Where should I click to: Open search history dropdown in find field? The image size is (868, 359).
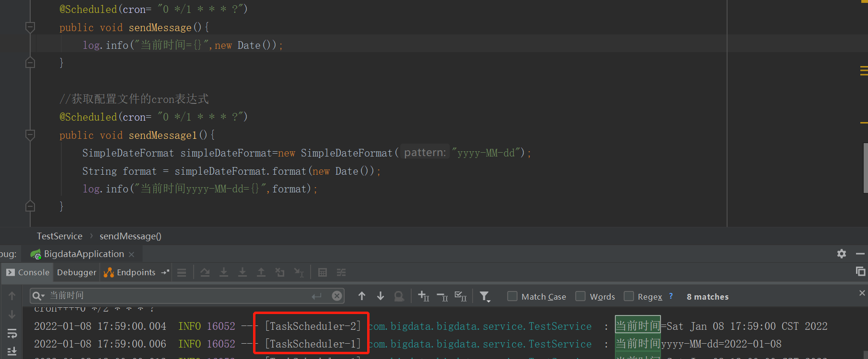click(38, 296)
